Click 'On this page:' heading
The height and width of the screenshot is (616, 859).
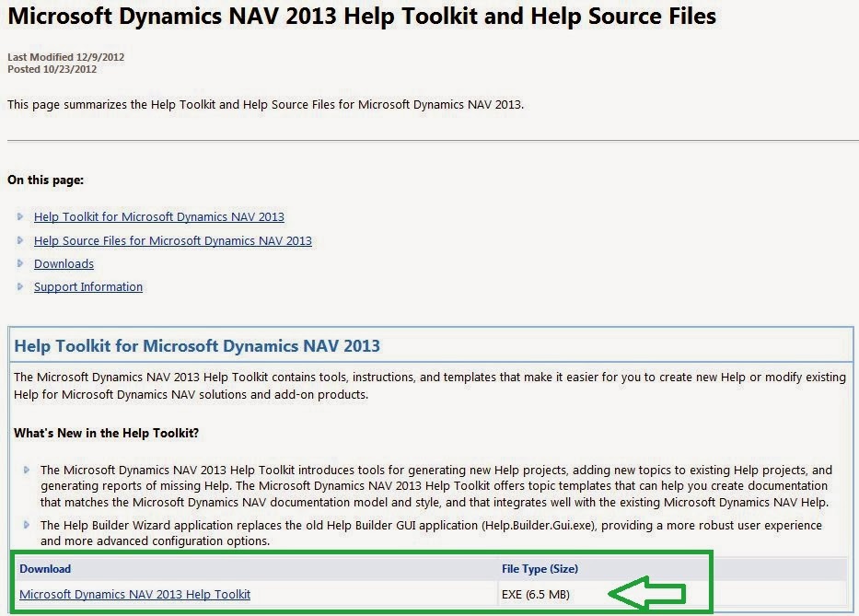click(x=45, y=180)
